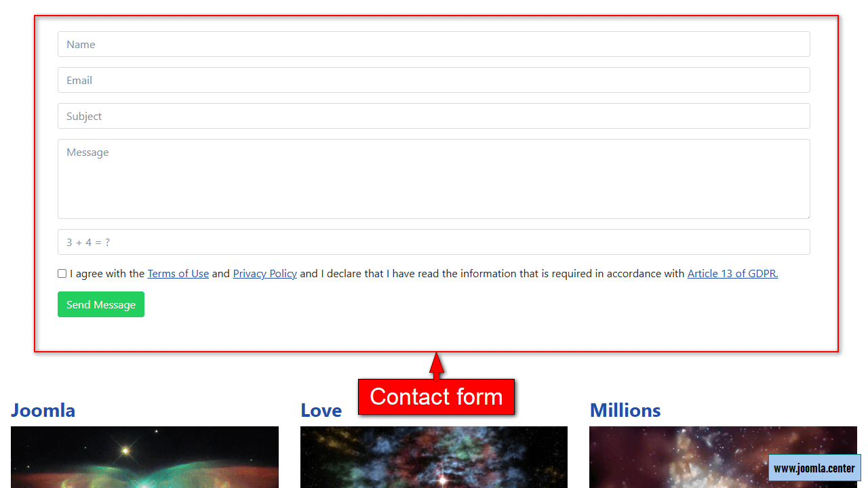Click the '3 + 4 = ?' captcha field

pyautogui.click(x=434, y=242)
